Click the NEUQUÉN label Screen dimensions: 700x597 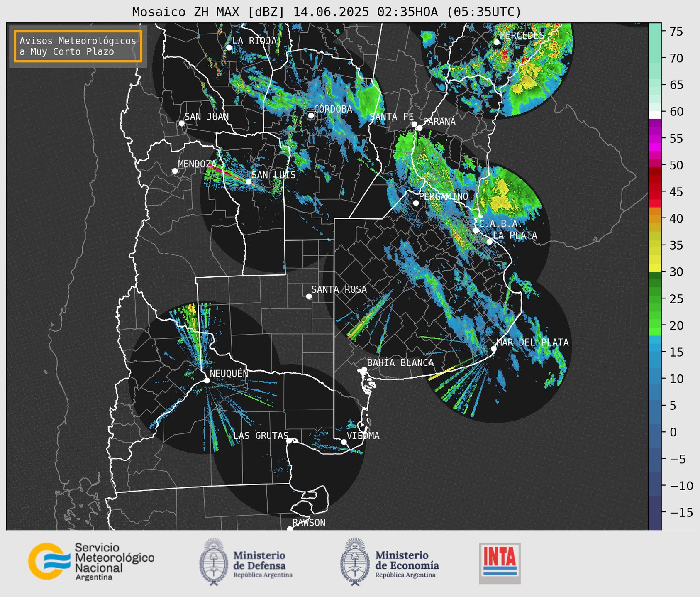pyautogui.click(x=229, y=374)
